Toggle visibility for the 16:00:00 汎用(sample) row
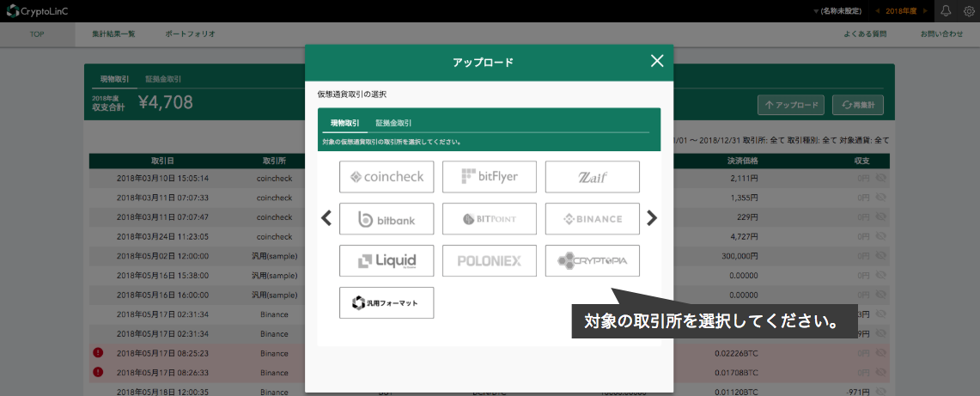Viewport: 980px width, 396px height. click(x=882, y=294)
